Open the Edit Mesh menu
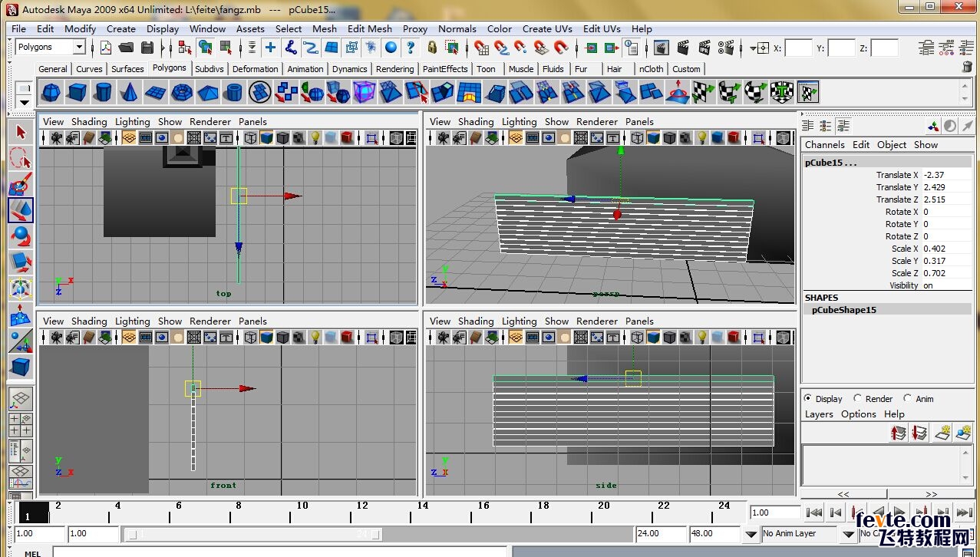Screen dimensions: 980x557 (370, 29)
